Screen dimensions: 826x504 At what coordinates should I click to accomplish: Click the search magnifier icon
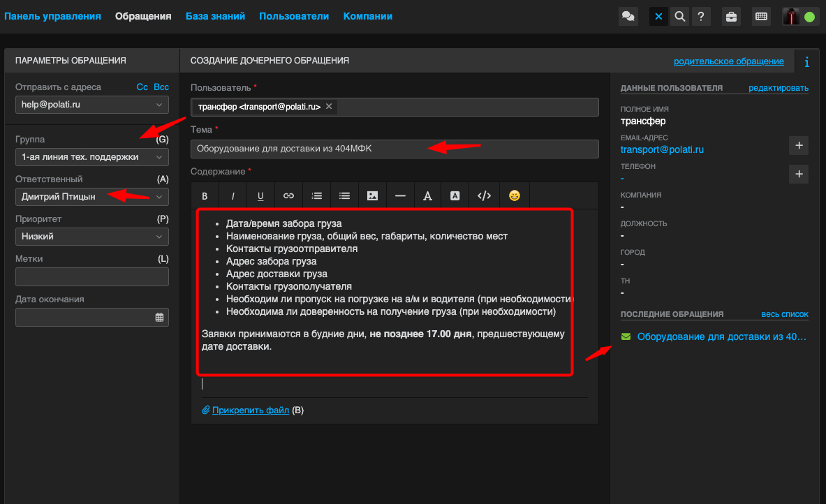(x=679, y=17)
